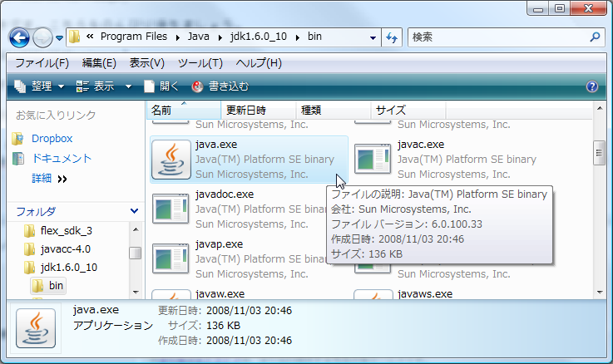Collapse the フォルダ folders pane chevron

tap(134, 211)
